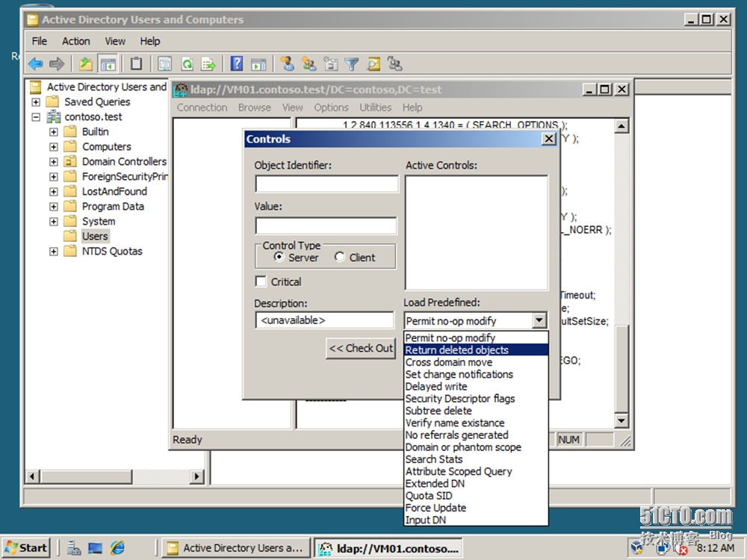Click the clipboard icon in toolbar
This screenshot has height=560, width=747.
point(136,63)
